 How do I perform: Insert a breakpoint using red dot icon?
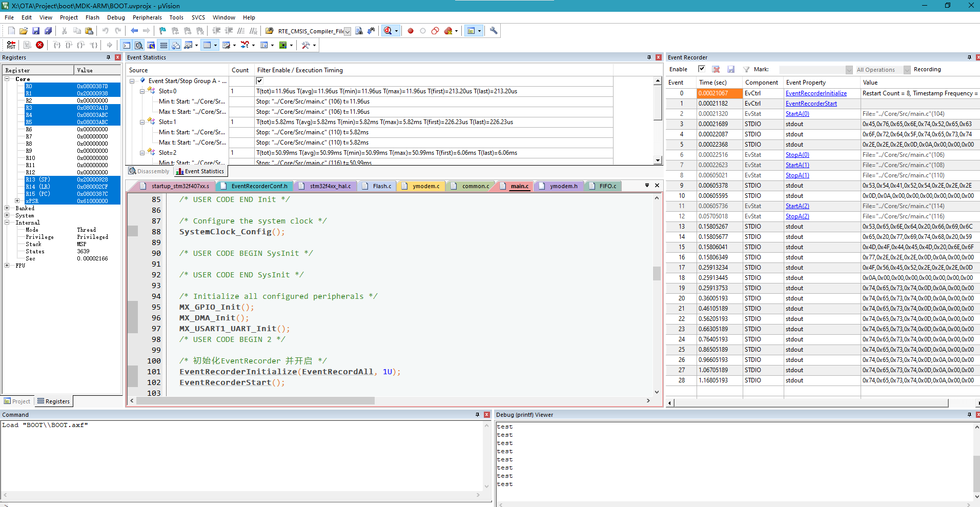(410, 31)
